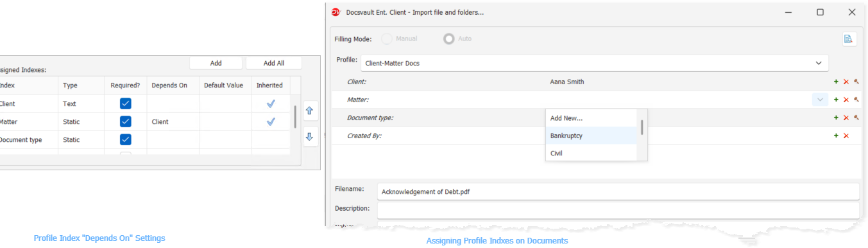Screen dimensions: 868x248
Task: Click green plus icon in Created By row
Action: [836, 136]
